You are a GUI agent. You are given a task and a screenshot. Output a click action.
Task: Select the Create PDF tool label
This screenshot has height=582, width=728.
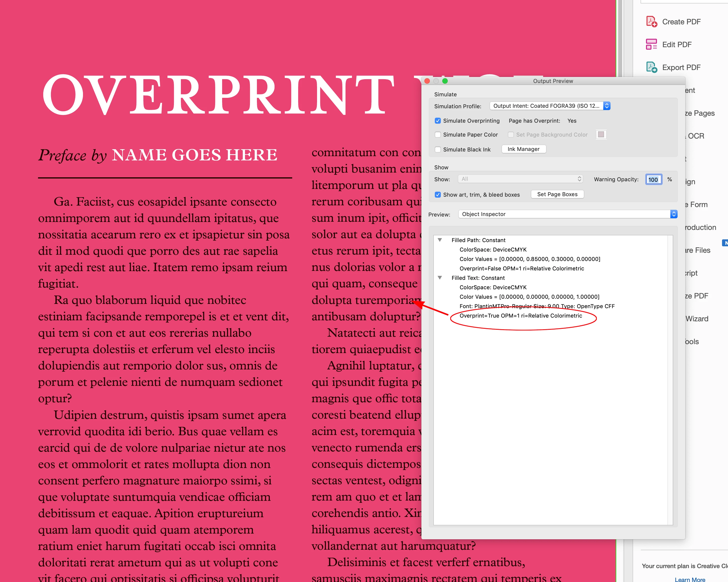pos(681,22)
